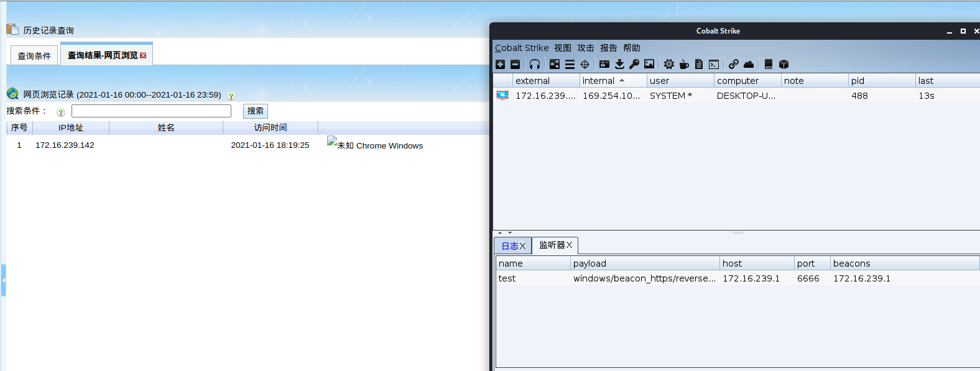Click the About cube icon

784,64
